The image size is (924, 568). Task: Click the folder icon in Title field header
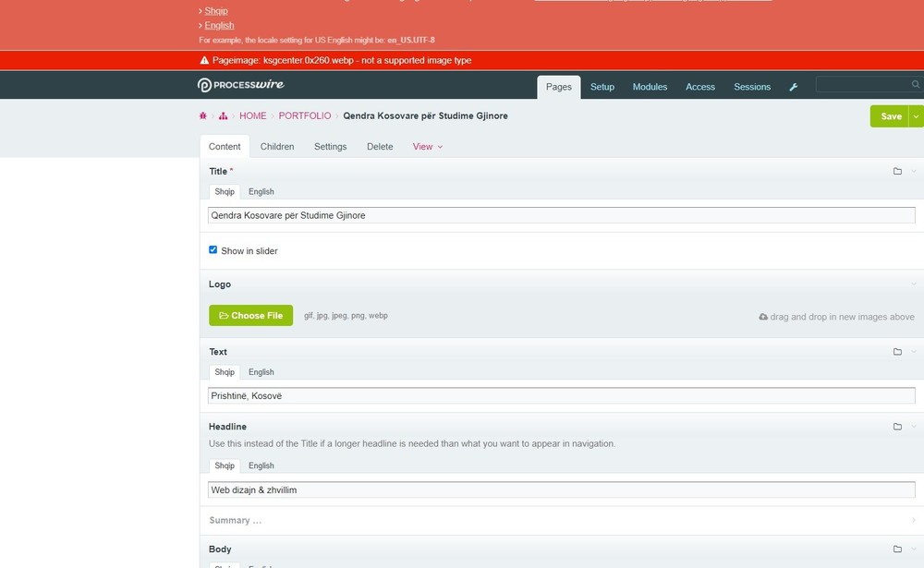pyautogui.click(x=897, y=172)
